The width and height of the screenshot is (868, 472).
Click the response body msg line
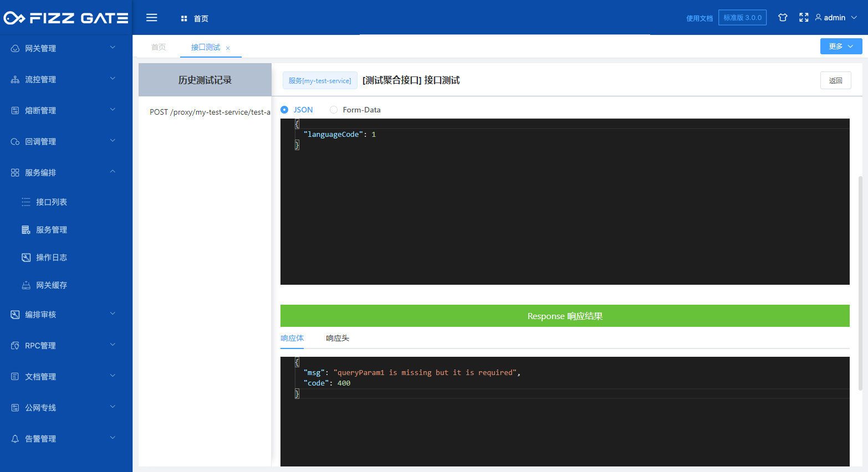click(x=412, y=372)
